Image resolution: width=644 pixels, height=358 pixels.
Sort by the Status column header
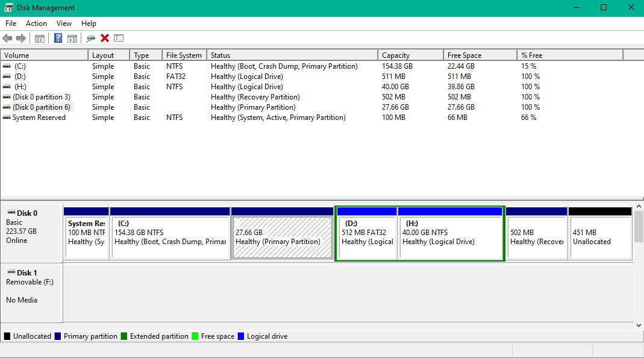pyautogui.click(x=292, y=55)
